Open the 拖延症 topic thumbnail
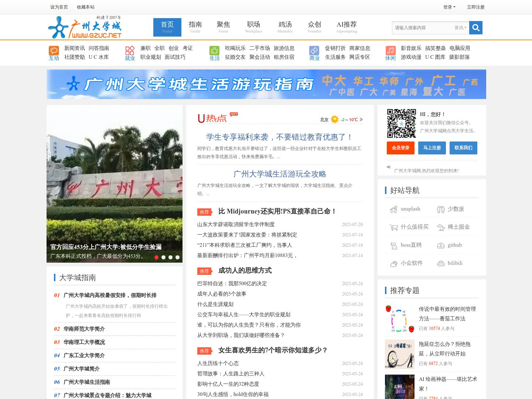This screenshot has height=399, width=532. [x=400, y=354]
